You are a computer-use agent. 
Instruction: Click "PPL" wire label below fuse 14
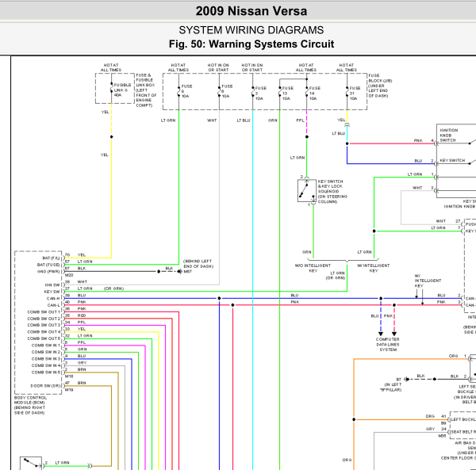click(300, 120)
